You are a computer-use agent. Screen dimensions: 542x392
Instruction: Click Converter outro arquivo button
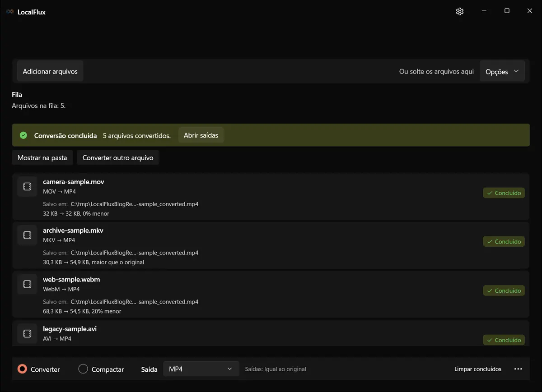pos(118,158)
